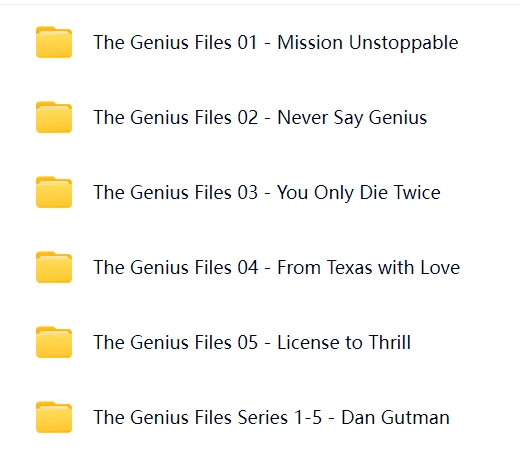Open 'The Genius Files 01 - Mission Unstoppable'
Screen dimensions: 520x451
(276, 43)
